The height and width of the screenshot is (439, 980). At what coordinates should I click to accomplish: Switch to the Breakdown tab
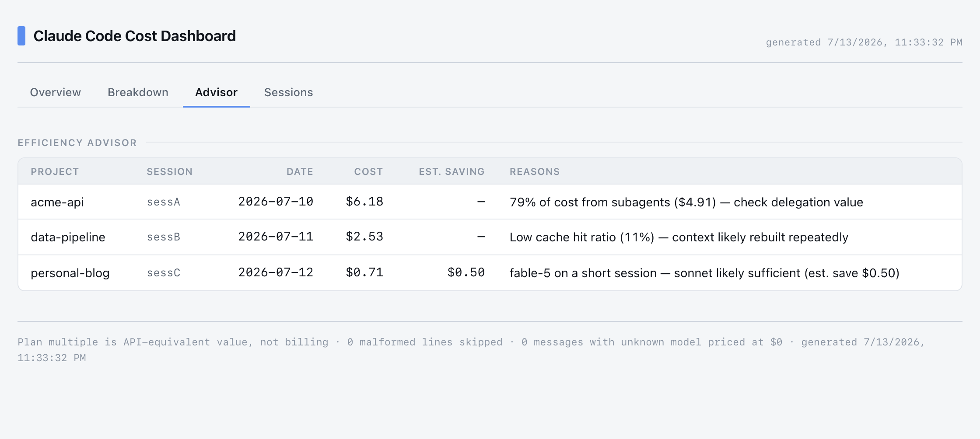(138, 92)
